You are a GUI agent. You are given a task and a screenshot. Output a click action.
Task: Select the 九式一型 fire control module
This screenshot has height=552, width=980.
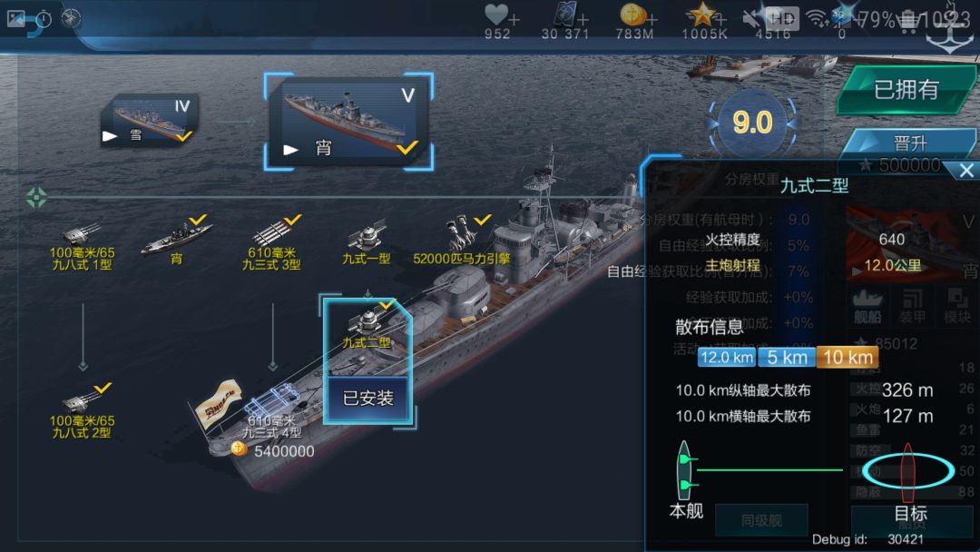[x=367, y=242]
